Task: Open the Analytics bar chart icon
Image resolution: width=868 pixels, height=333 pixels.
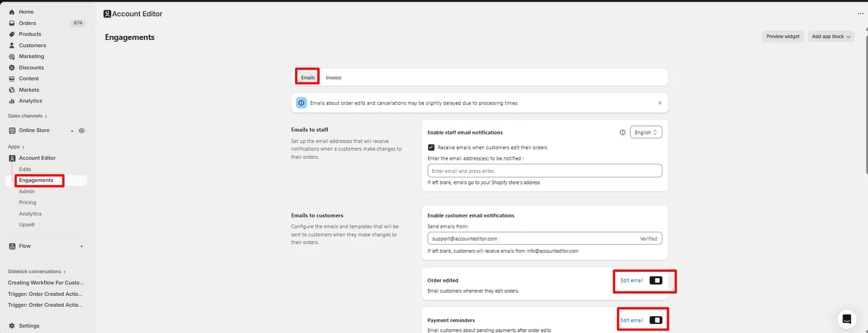Action: point(12,101)
